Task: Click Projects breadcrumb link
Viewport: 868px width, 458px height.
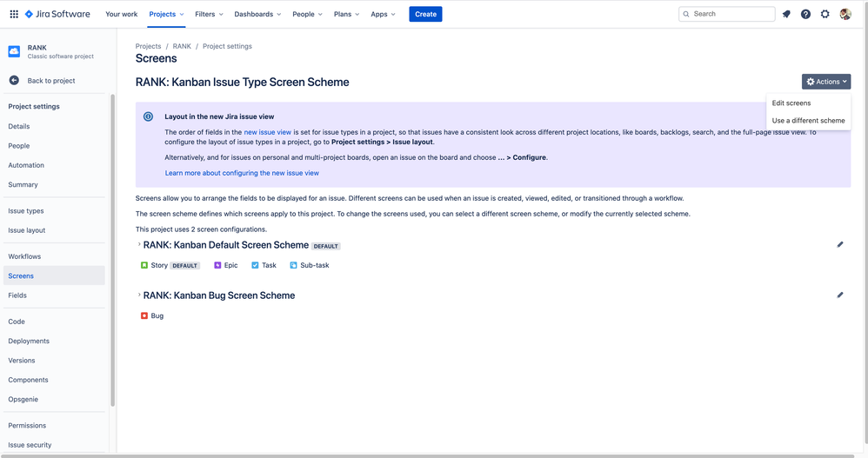Action: pos(149,46)
